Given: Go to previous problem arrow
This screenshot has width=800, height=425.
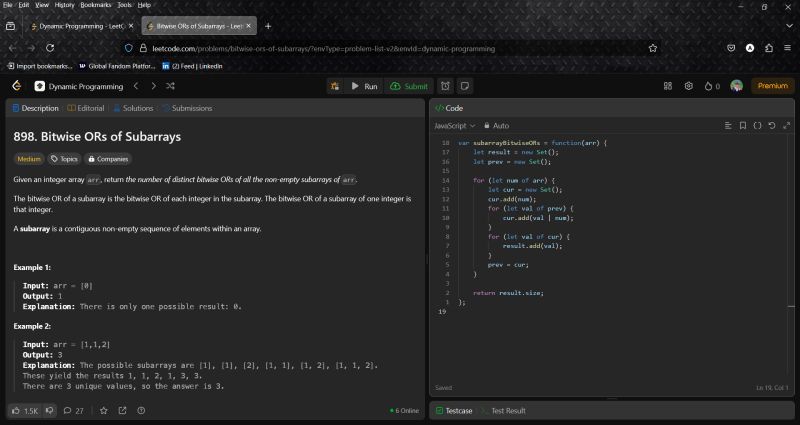Looking at the screenshot, I should (x=136, y=86).
